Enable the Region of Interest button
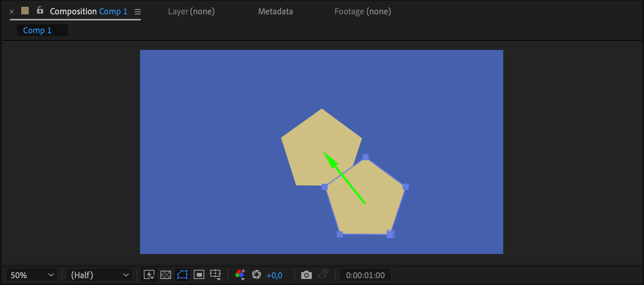 (x=199, y=275)
